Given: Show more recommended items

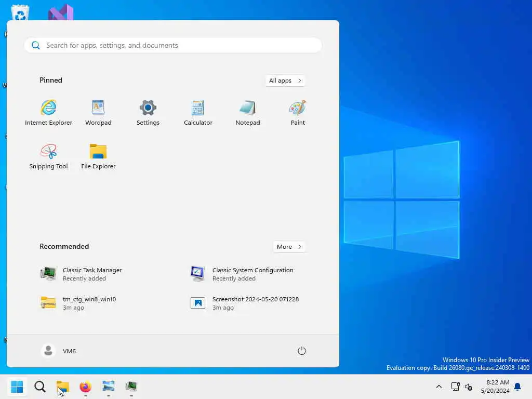Looking at the screenshot, I should tap(289, 247).
